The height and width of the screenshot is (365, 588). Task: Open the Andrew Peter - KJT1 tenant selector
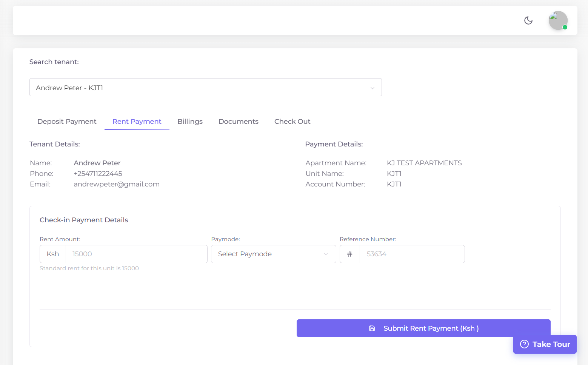(x=206, y=87)
